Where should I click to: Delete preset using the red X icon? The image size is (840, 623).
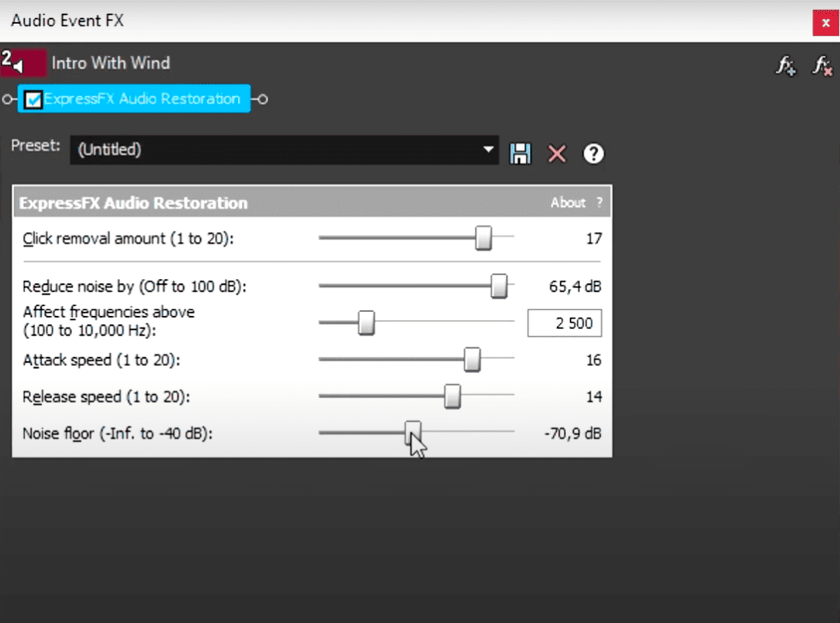point(557,153)
